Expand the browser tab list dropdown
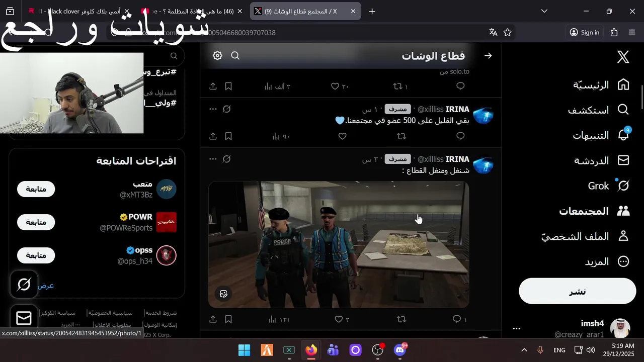 pyautogui.click(x=544, y=11)
